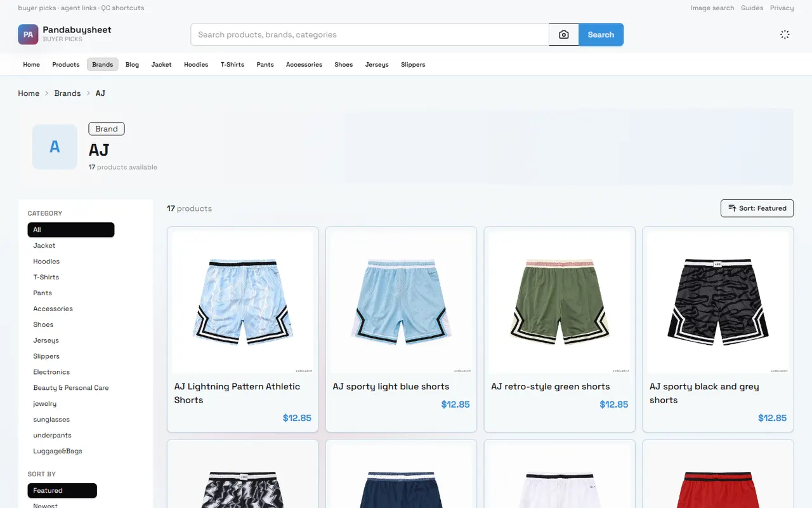
Task: Open the Privacy link in the top bar
Action: [782, 8]
